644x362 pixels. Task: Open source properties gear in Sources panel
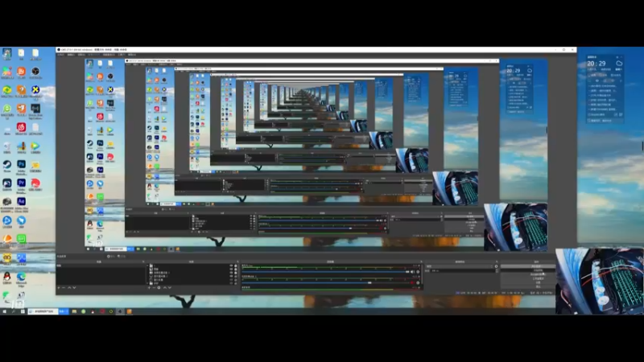point(159,288)
